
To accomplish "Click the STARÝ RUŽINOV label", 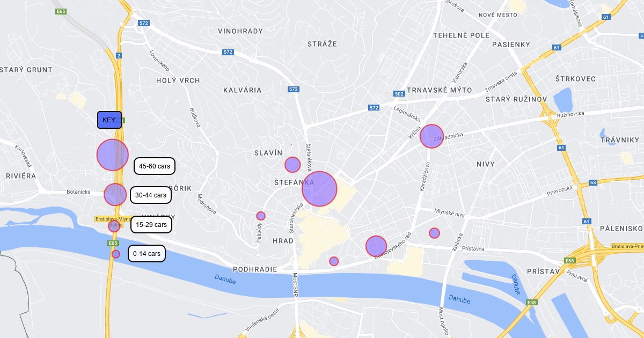I will pyautogui.click(x=516, y=99).
